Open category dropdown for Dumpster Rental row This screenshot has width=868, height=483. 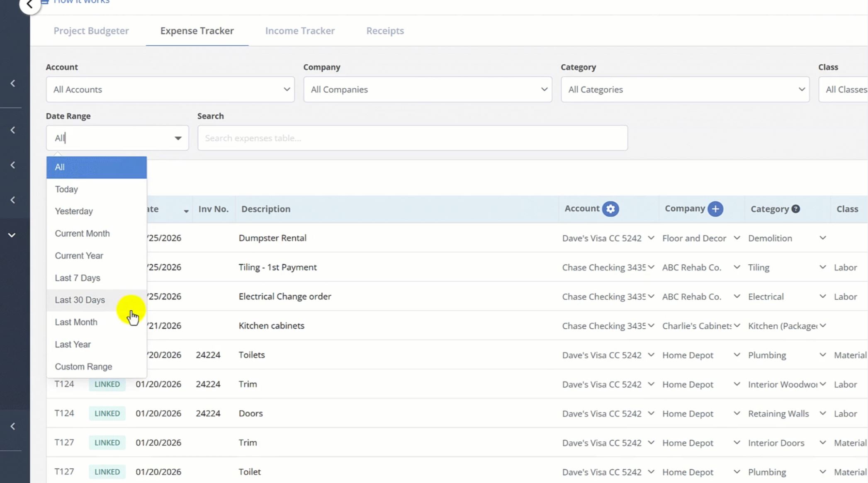tap(822, 238)
